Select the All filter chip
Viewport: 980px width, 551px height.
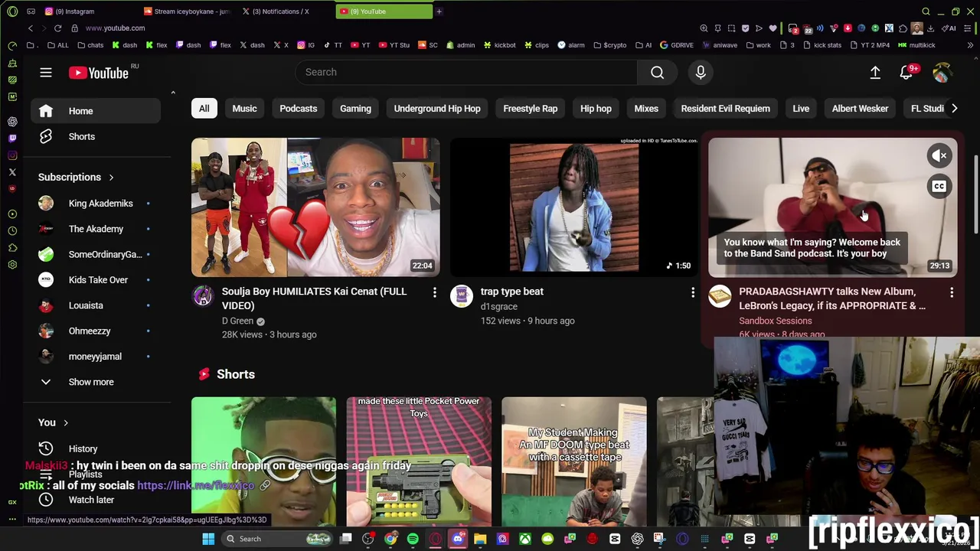(204, 109)
